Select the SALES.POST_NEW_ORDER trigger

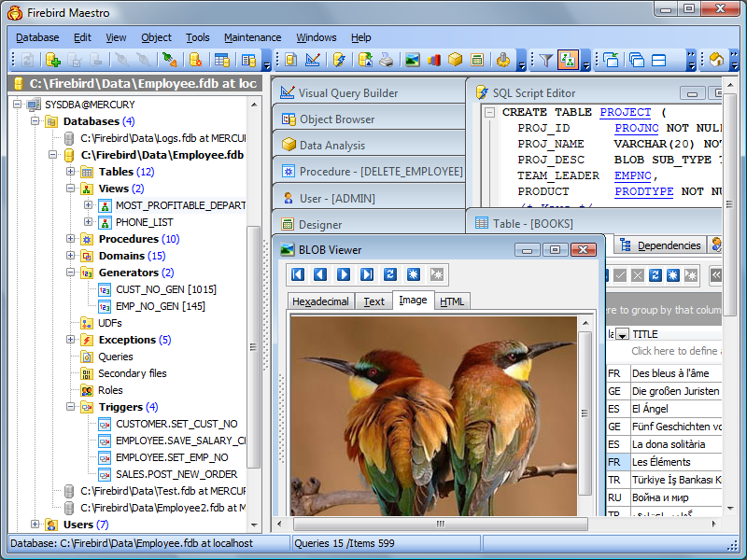pyautogui.click(x=176, y=474)
